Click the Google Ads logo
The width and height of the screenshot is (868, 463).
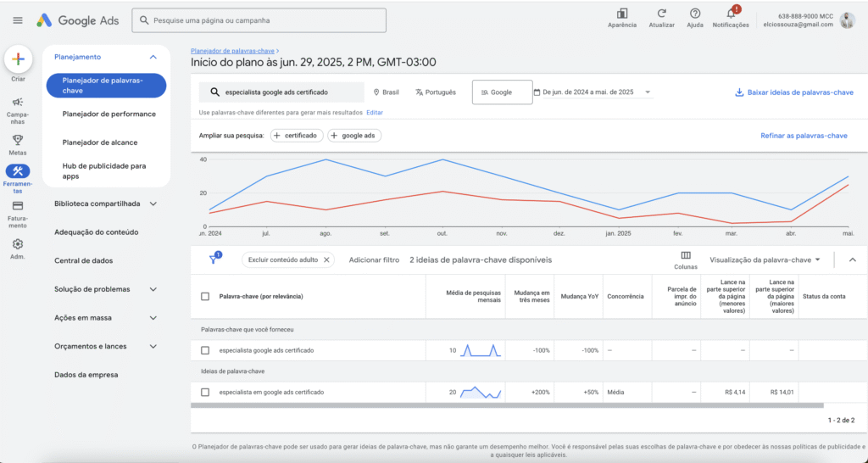[x=77, y=20]
